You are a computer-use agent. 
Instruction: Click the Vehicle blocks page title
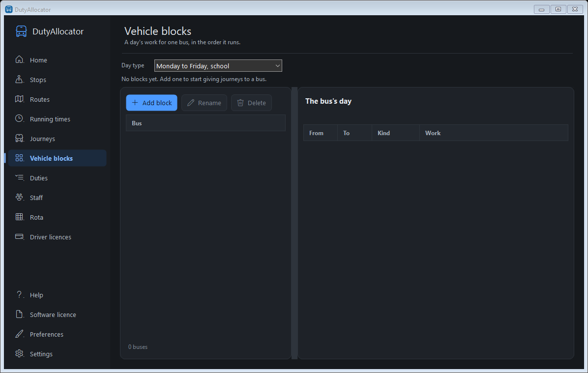coord(158,31)
